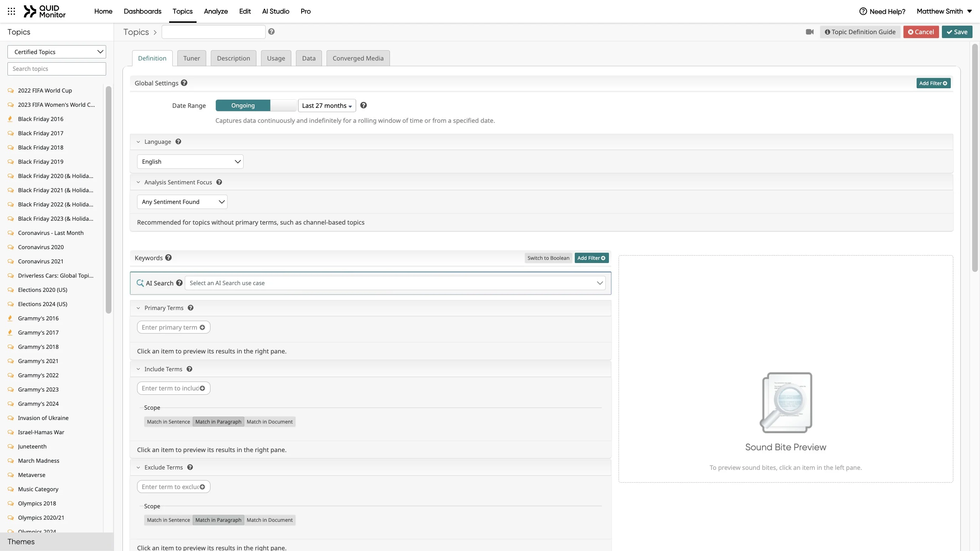This screenshot has width=980, height=551.
Task: Open the English language dropdown
Action: pos(190,162)
